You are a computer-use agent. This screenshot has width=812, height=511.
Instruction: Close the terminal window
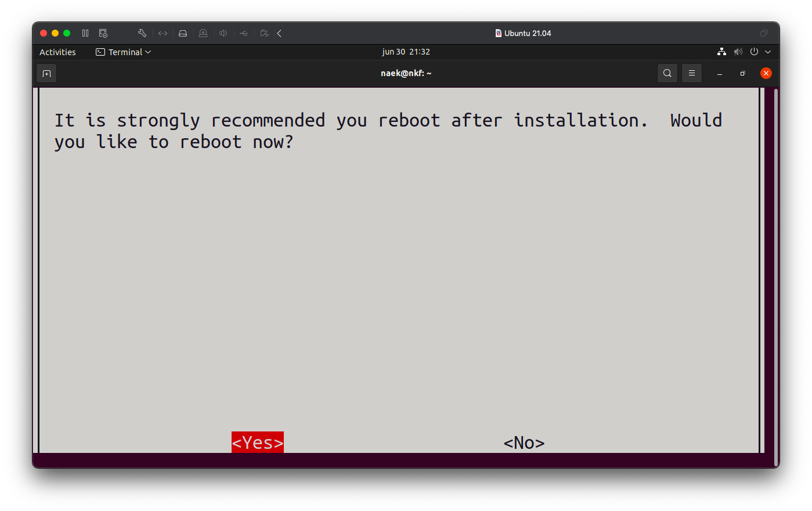point(766,73)
